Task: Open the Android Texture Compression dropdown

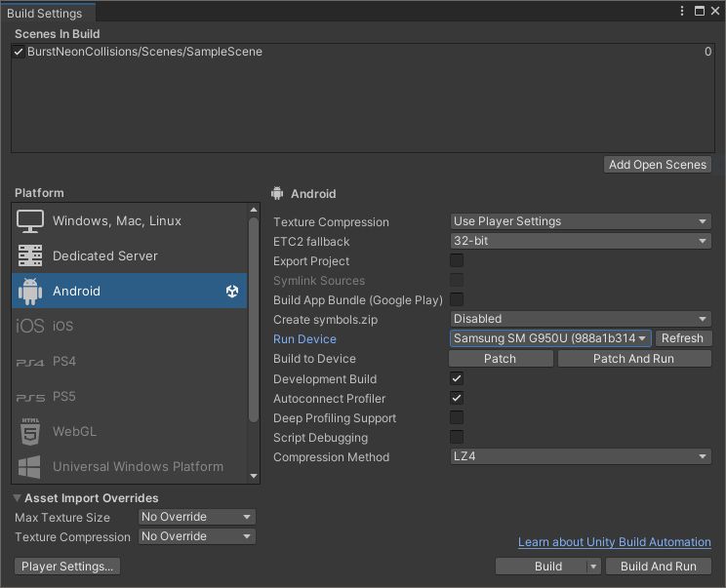Action: (581, 221)
